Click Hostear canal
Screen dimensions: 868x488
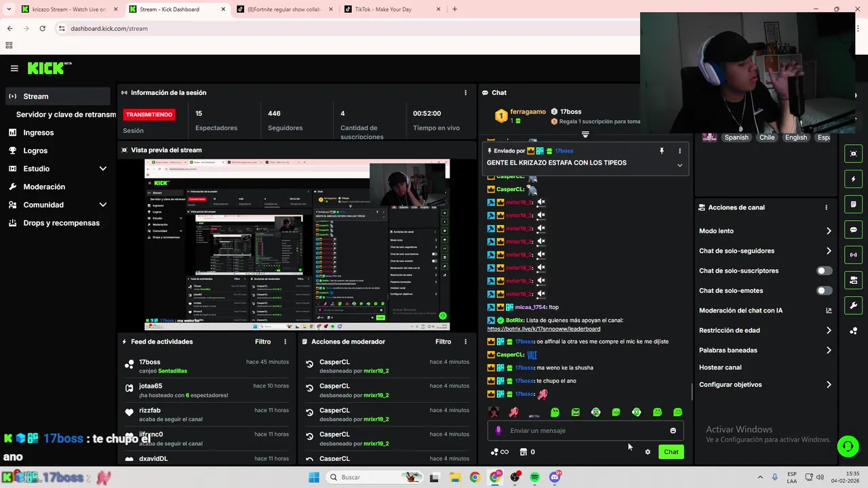pos(720,367)
